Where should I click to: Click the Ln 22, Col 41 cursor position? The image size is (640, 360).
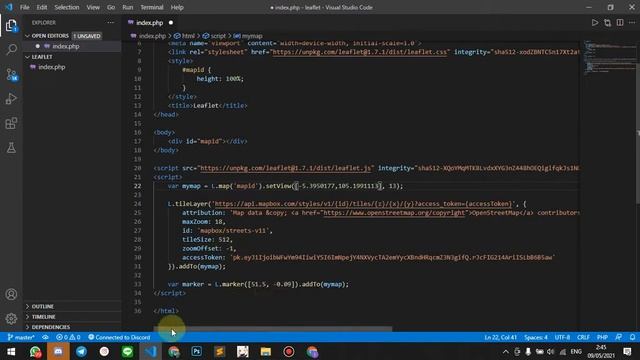tap(500, 337)
